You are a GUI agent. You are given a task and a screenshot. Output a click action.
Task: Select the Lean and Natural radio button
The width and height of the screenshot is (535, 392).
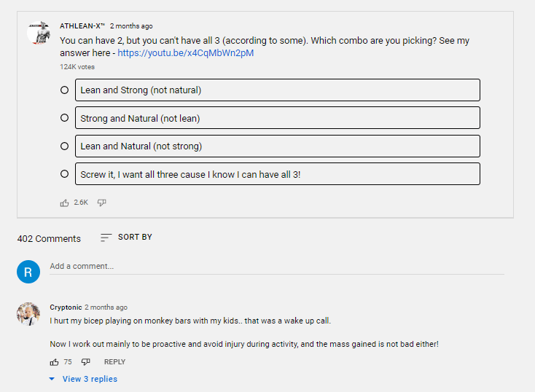(x=65, y=146)
